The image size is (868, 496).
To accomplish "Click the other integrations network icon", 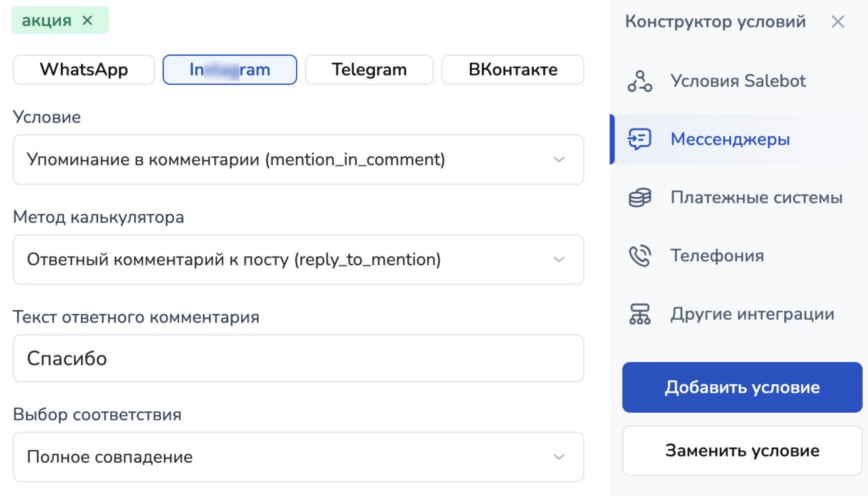I will 640,314.
